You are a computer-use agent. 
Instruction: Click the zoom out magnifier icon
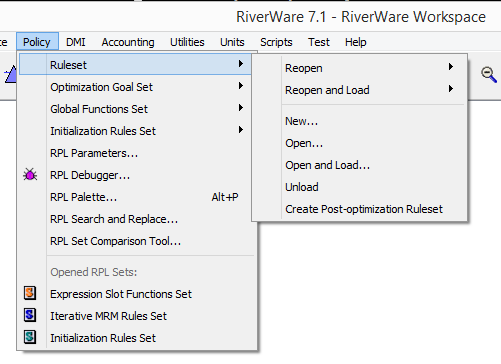point(489,75)
